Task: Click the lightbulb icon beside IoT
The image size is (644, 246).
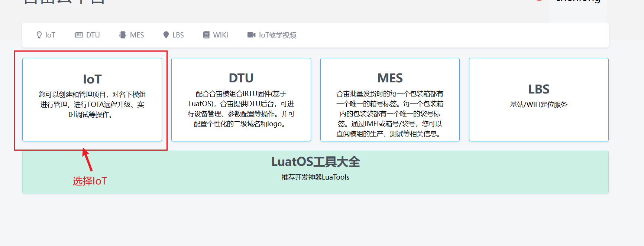Action: click(x=39, y=35)
